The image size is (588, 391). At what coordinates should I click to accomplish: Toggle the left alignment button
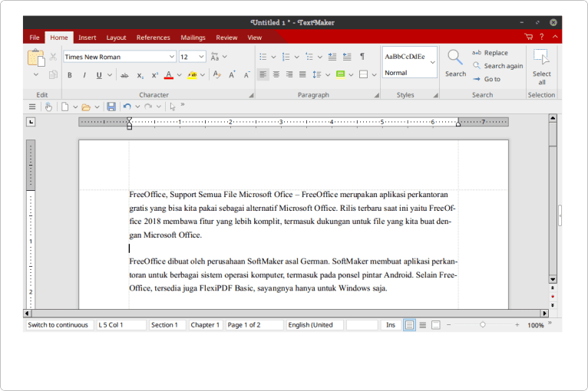[263, 74]
